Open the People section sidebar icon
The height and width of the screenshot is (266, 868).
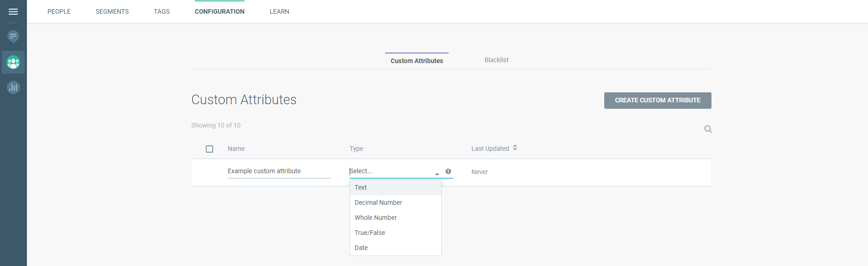(13, 62)
